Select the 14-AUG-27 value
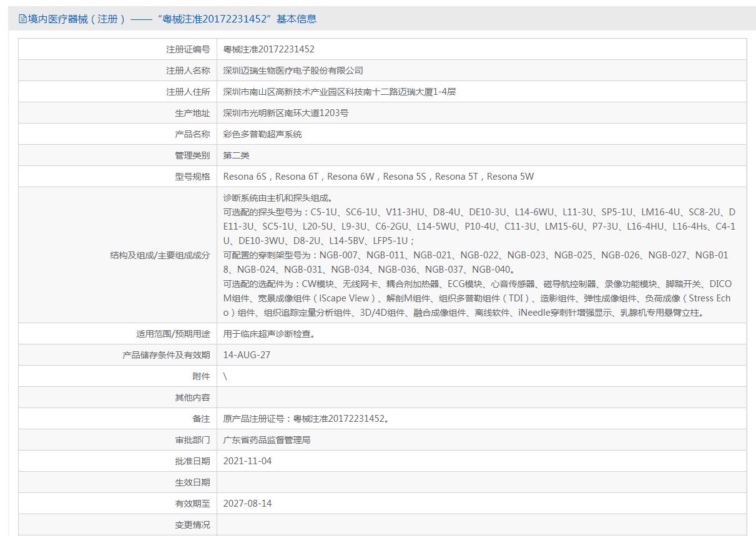The height and width of the screenshot is (536, 756). coord(247,355)
